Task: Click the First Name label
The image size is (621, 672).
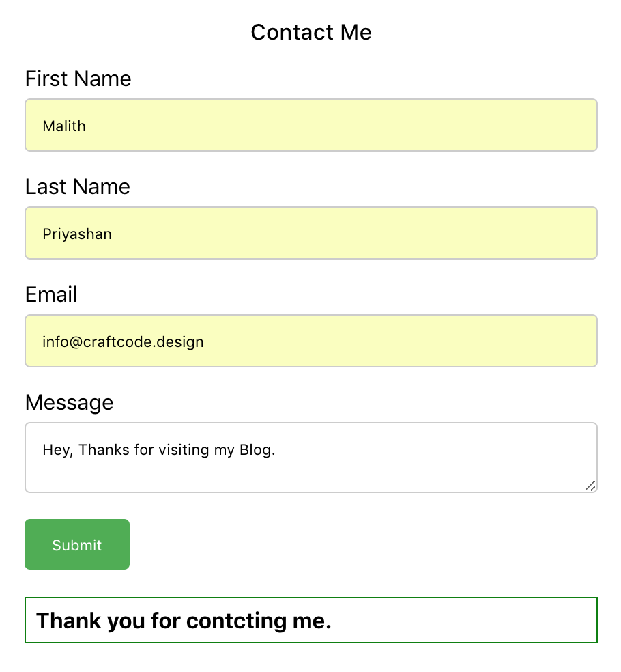Action: pyautogui.click(x=78, y=79)
